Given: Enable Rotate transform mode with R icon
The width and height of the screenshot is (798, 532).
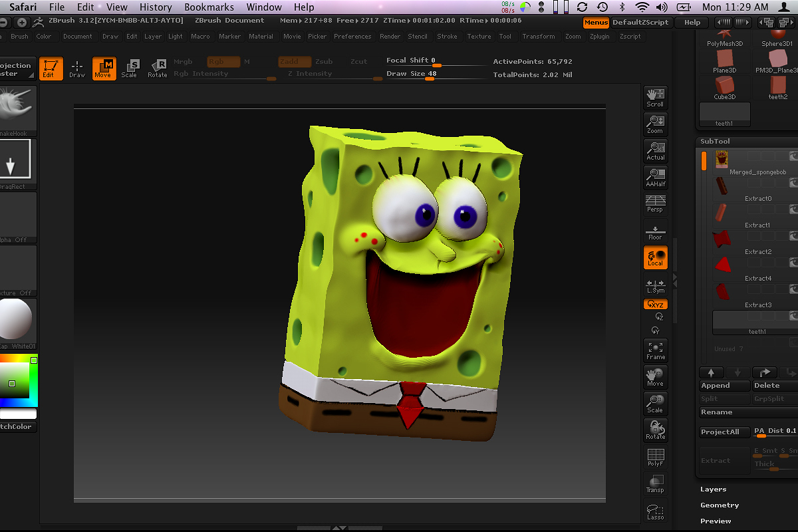Looking at the screenshot, I should click(158, 68).
